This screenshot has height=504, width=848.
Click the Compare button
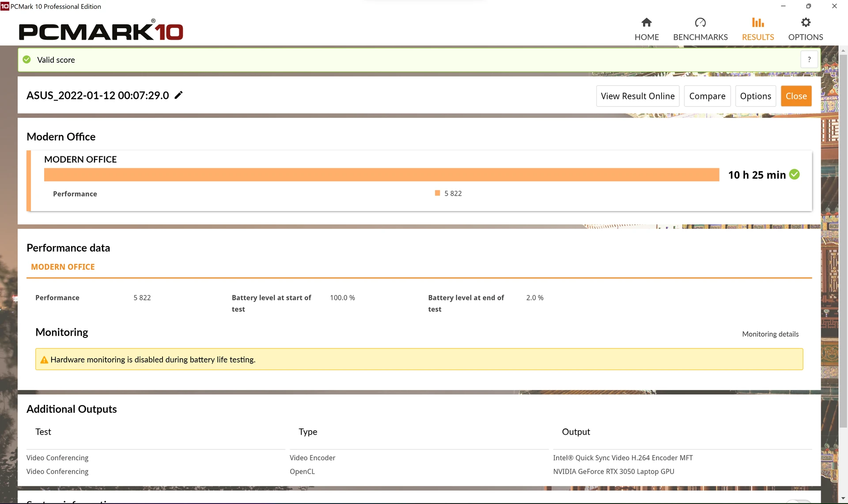pos(707,96)
